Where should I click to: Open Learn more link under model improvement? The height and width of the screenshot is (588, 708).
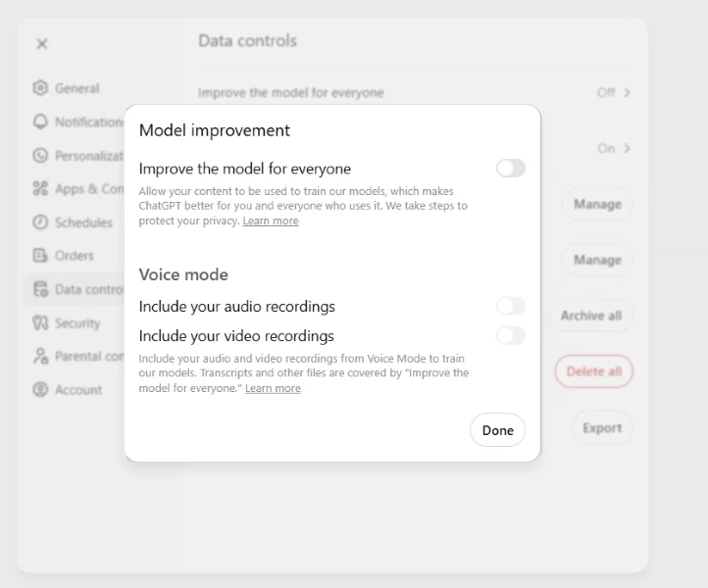coord(271,220)
